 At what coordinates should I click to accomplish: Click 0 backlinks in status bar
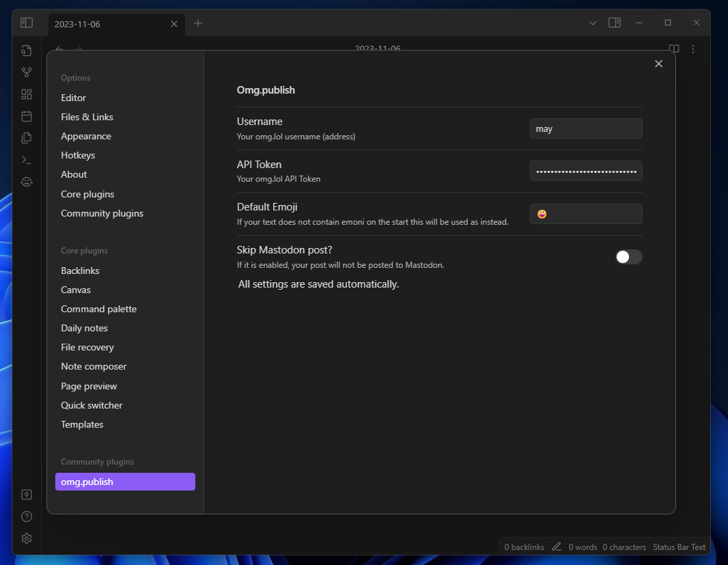coord(524,547)
